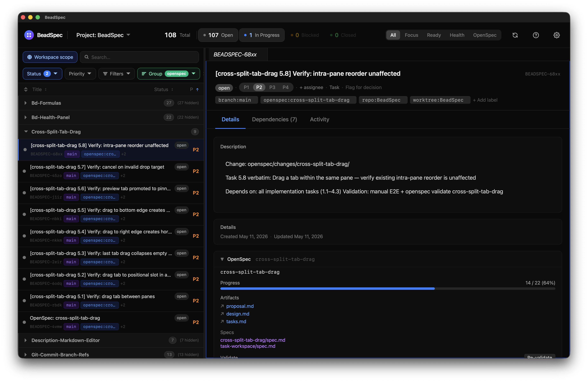Sort by Status column arrows
This screenshot has height=382, width=588.
tap(172, 90)
